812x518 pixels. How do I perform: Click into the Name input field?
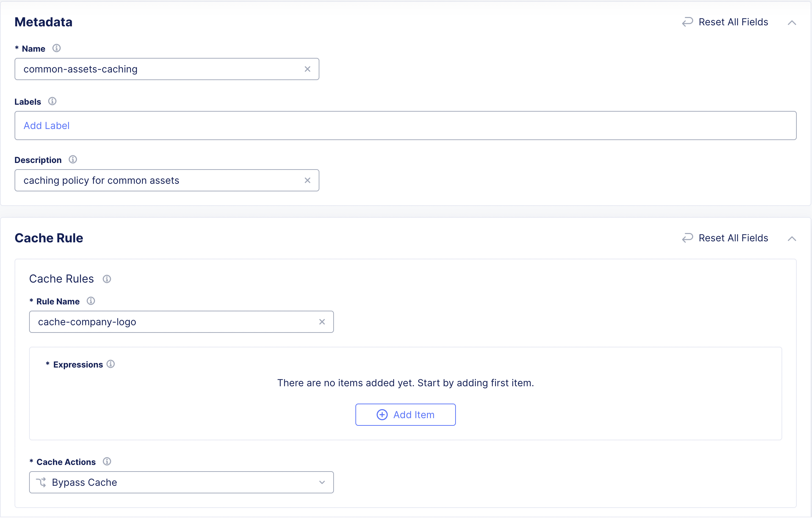click(159, 69)
